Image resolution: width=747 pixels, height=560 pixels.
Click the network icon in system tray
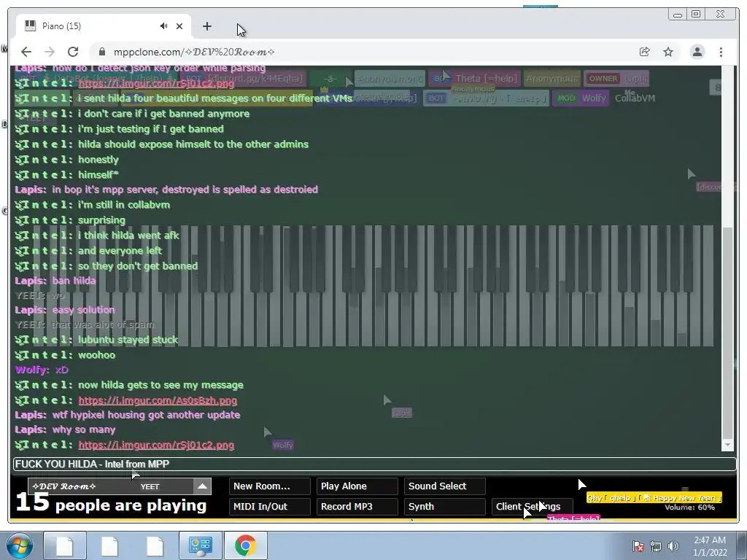(656, 546)
